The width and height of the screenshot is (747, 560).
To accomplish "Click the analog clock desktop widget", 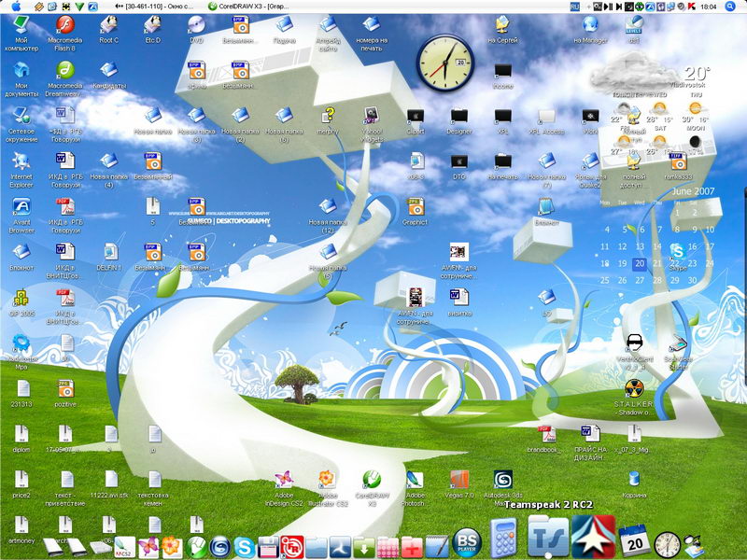I will [445, 63].
